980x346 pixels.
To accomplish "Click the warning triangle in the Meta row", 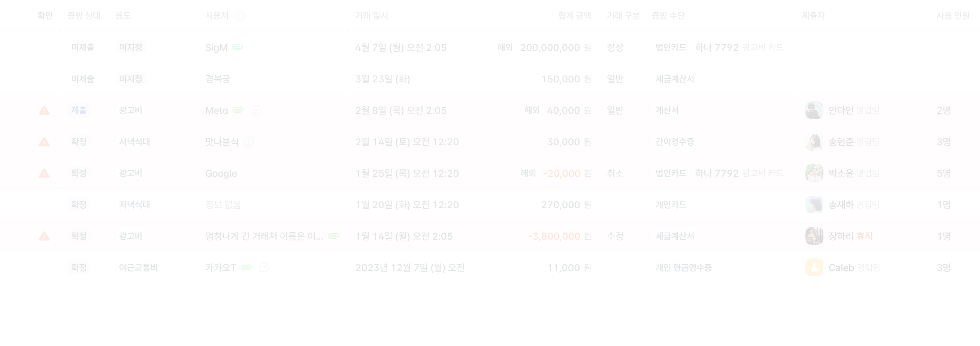I will (x=44, y=110).
